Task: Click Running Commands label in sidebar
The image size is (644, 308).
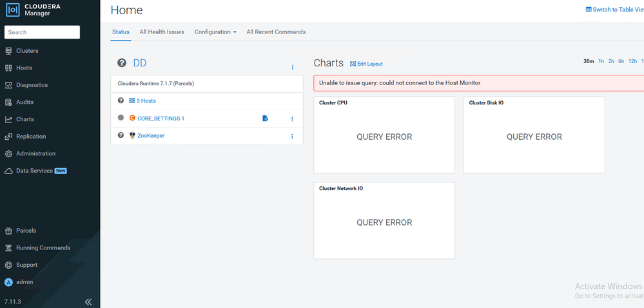Action: tap(43, 248)
